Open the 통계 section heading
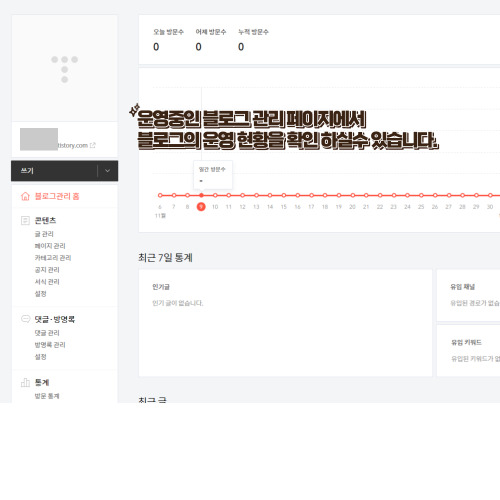 (x=42, y=382)
